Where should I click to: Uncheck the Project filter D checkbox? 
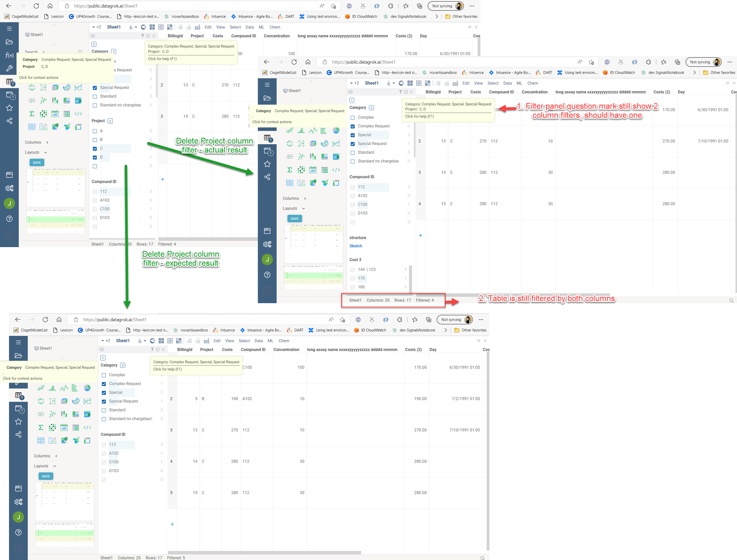pyautogui.click(x=95, y=157)
